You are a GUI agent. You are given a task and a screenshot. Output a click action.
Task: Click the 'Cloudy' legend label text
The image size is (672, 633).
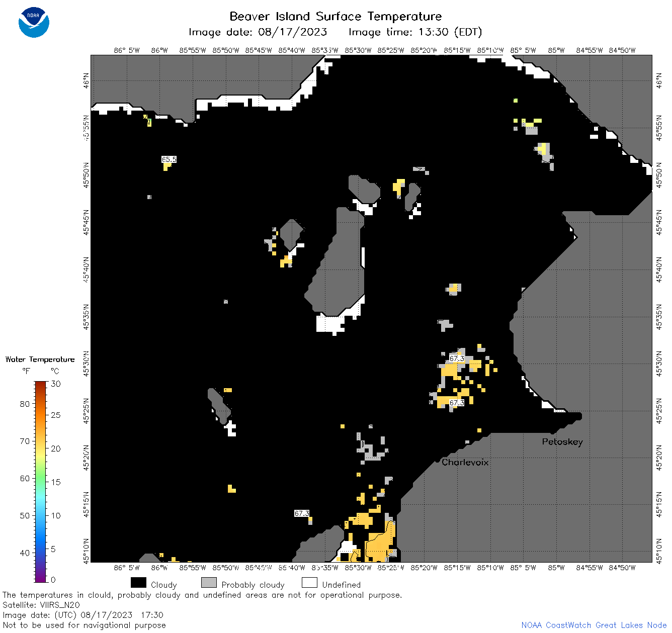point(164,585)
